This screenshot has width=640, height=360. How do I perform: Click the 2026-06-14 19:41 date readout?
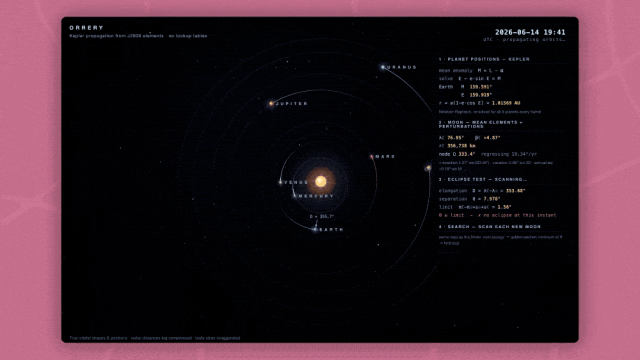point(530,32)
